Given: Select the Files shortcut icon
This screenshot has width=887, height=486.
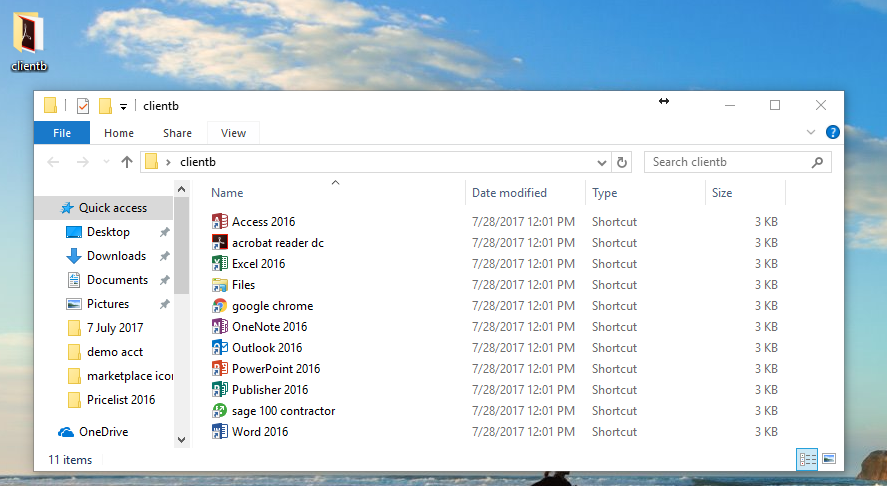Looking at the screenshot, I should (219, 285).
